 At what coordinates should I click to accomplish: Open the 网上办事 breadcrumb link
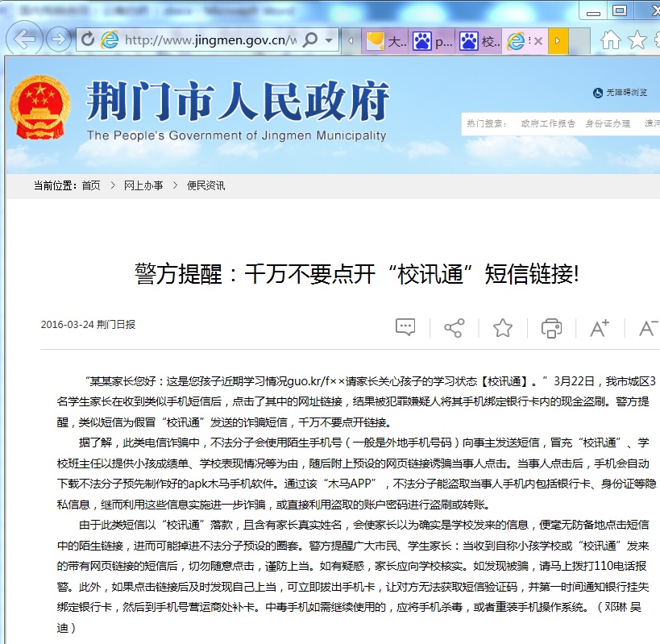[x=143, y=185]
